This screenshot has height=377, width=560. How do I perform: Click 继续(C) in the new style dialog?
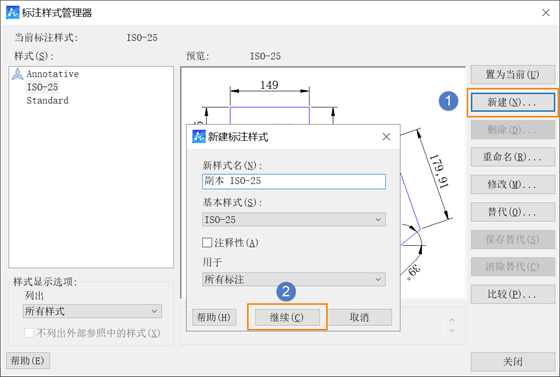coord(287,317)
